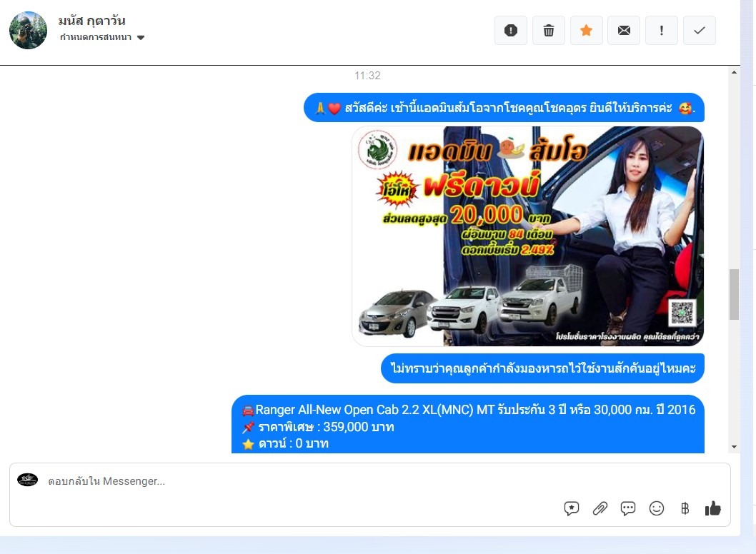Select message ไม่ทราบว่าคุณลูกค้ากำลังมองหารถ

click(542, 368)
